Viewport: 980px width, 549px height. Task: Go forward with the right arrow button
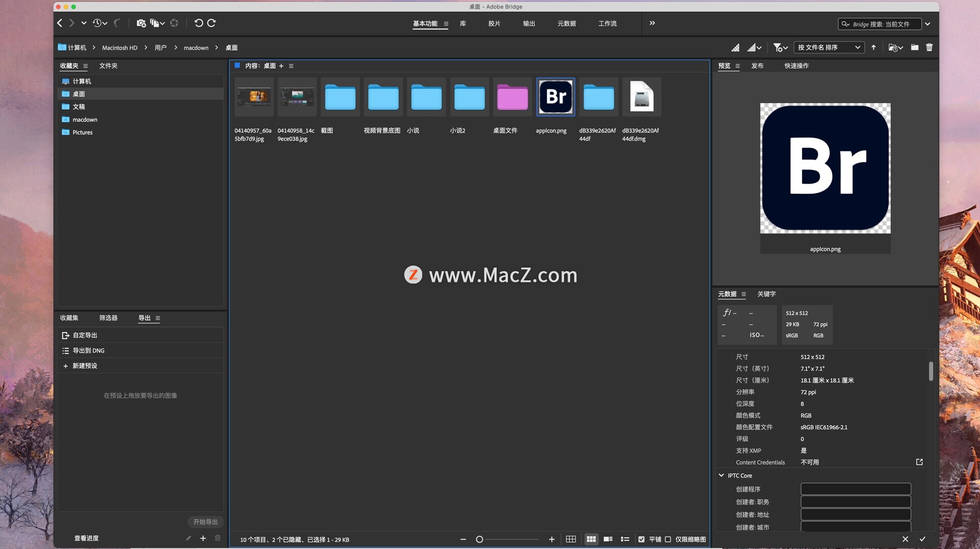pyautogui.click(x=71, y=23)
